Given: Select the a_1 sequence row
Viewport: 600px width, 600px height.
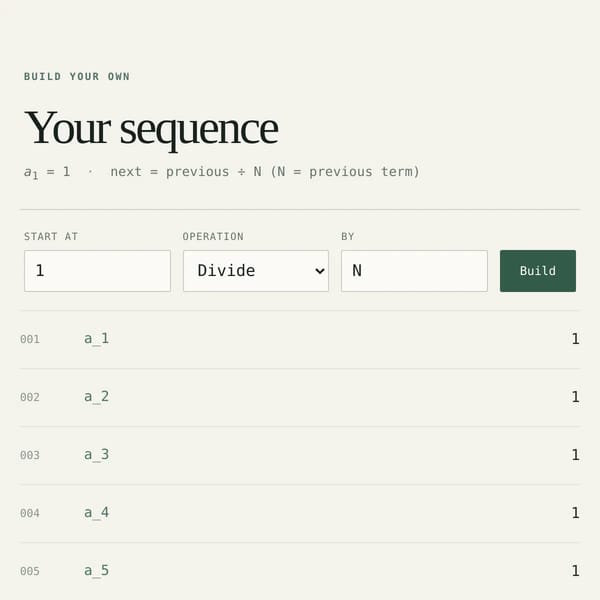Looking at the screenshot, I should 300,339.
